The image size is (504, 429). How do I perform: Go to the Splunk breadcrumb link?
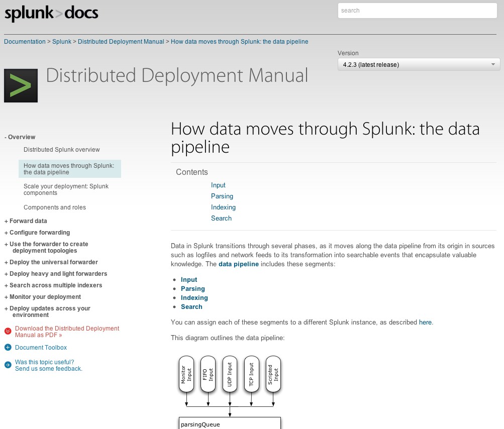tap(62, 42)
